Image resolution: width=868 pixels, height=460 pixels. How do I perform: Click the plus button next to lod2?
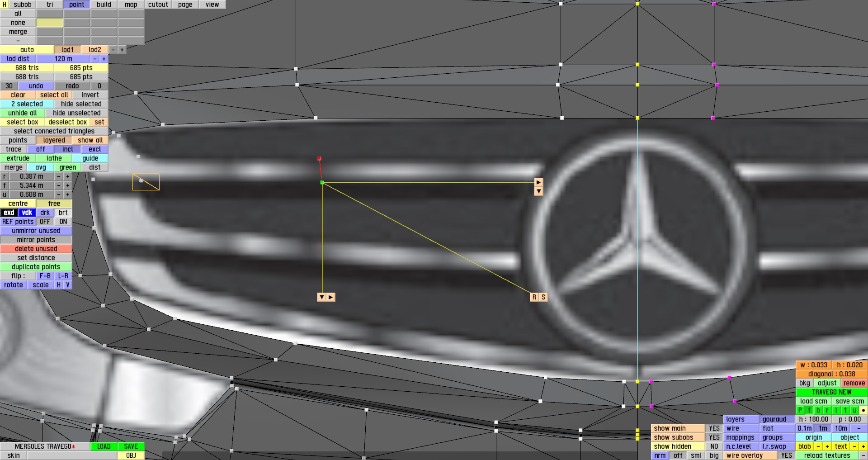tap(122, 50)
